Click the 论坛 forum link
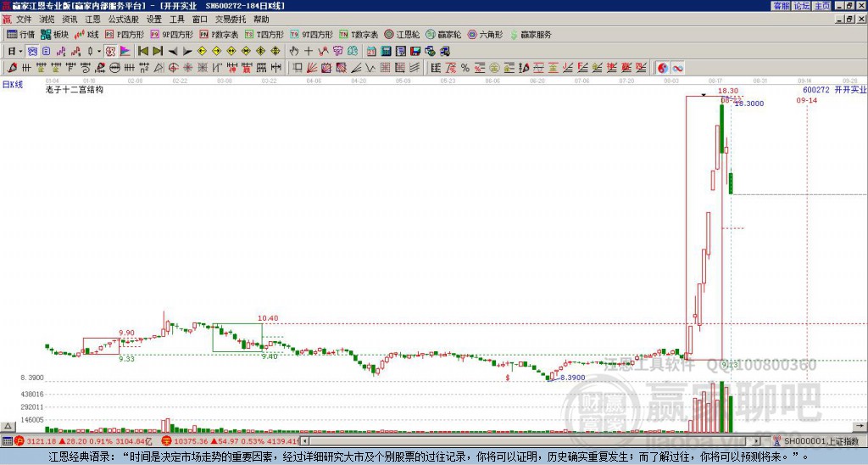Viewport: 868px width, 465px height. tap(801, 6)
